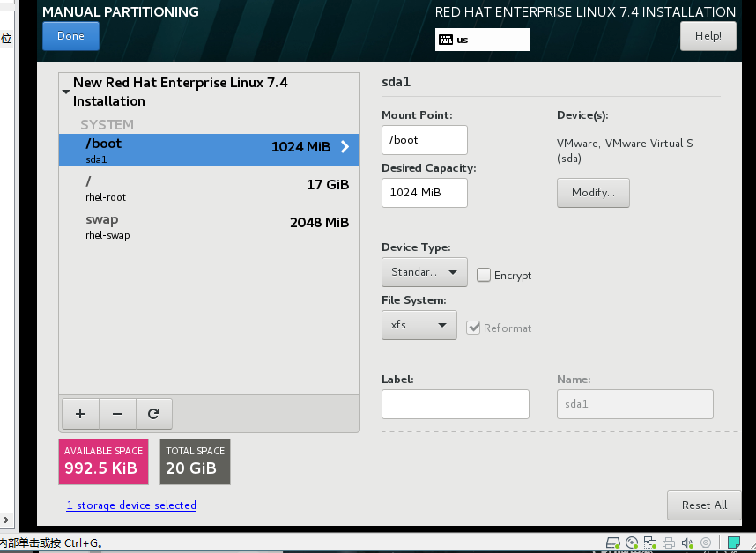Click the VMware network adapter status icon
The width and height of the screenshot is (756, 553).
(x=650, y=543)
